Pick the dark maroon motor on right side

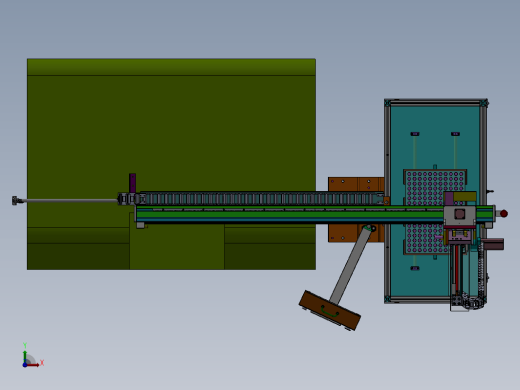tap(494, 244)
